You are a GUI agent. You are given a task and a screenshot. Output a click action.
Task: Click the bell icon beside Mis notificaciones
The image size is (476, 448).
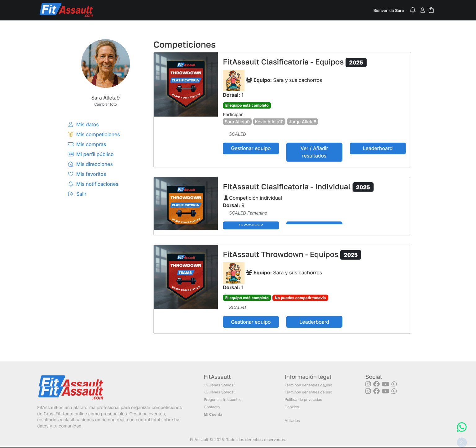(x=71, y=184)
